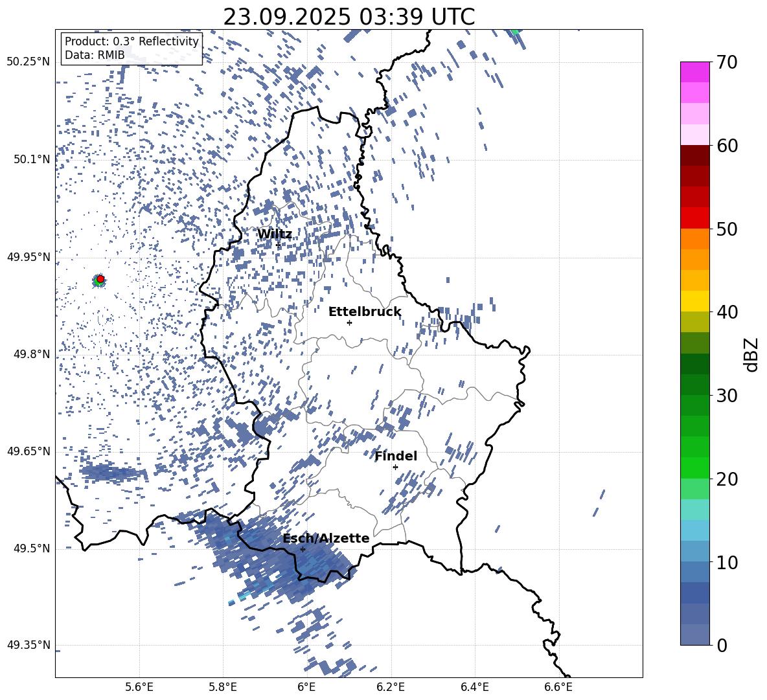Image resolution: width=767 pixels, height=700 pixels.
Task: Click the red radar site marker dot
Action: pyautogui.click(x=100, y=279)
